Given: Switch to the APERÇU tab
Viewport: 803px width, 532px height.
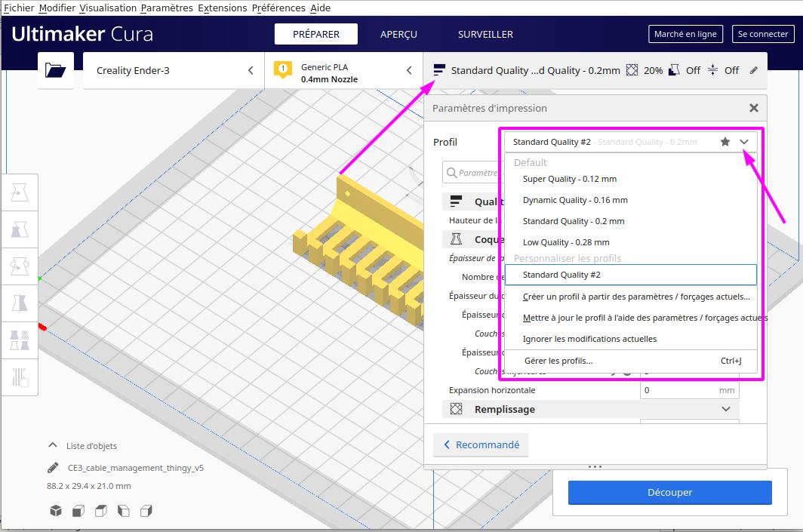Looking at the screenshot, I should coord(398,34).
